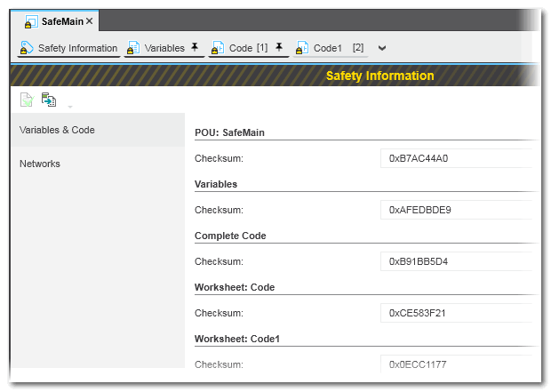551x392 pixels.
Task: Click the first document toolbar icon
Action: coord(28,100)
